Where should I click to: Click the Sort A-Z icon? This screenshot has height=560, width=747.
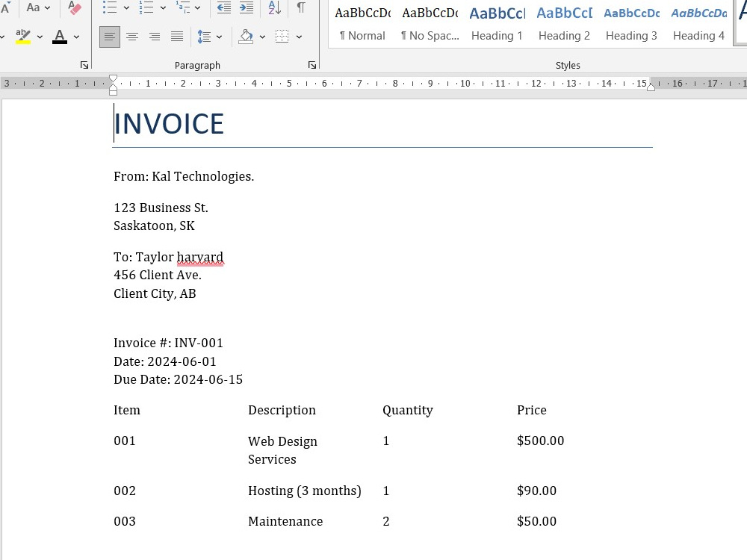point(274,7)
